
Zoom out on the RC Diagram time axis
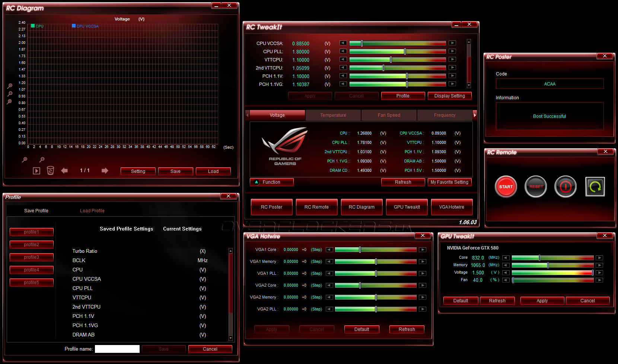42,160
